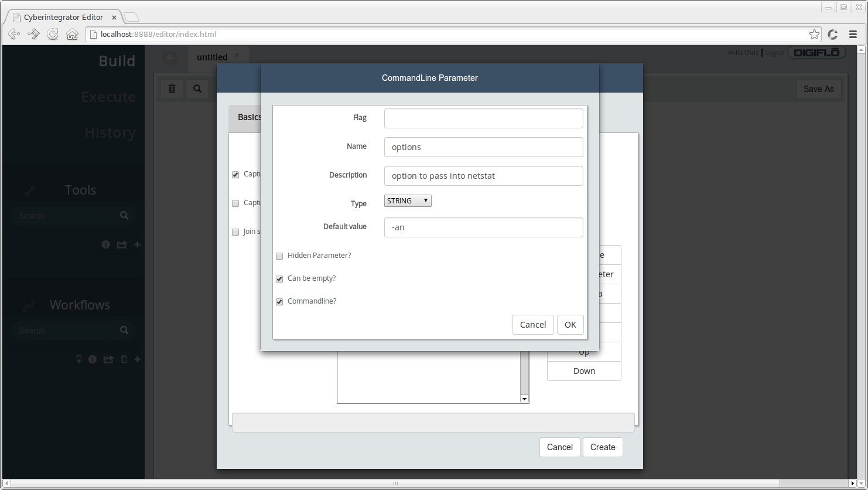Screen dimensions: 868x490
Task: Click the wrench icon beside Tools
Action: (30, 190)
